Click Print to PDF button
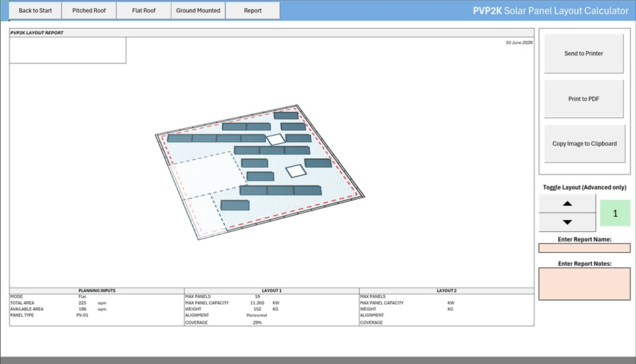 [583, 99]
